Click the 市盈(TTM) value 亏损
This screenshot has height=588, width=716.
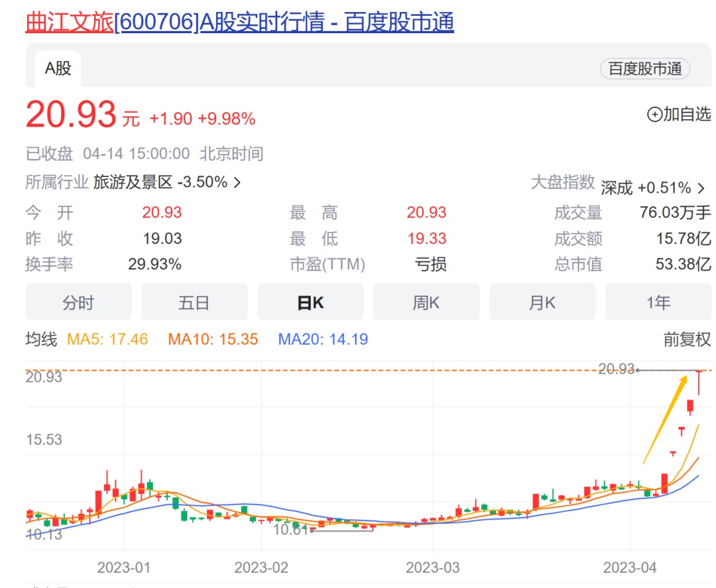click(x=431, y=264)
